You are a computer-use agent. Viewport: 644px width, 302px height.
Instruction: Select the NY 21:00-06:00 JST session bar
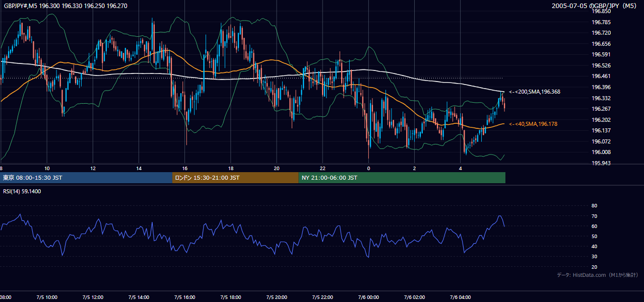(x=402, y=178)
